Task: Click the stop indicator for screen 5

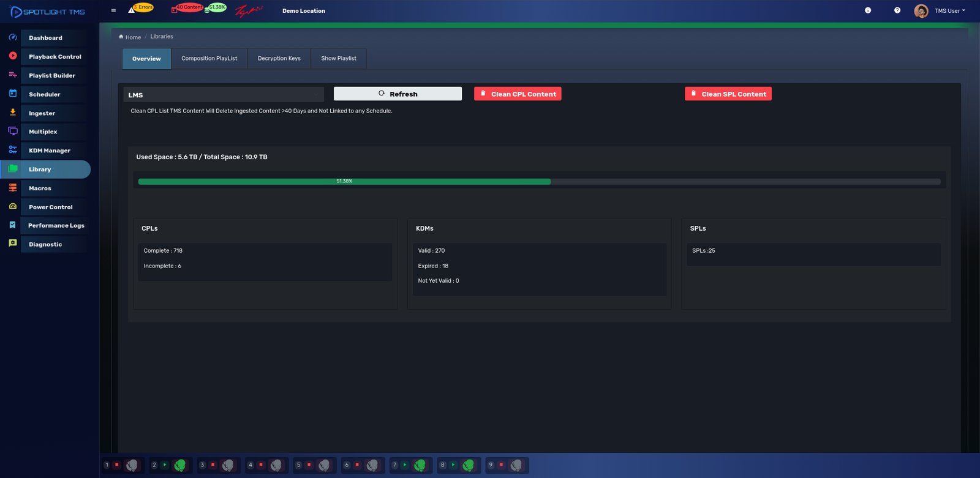Action: click(x=309, y=465)
